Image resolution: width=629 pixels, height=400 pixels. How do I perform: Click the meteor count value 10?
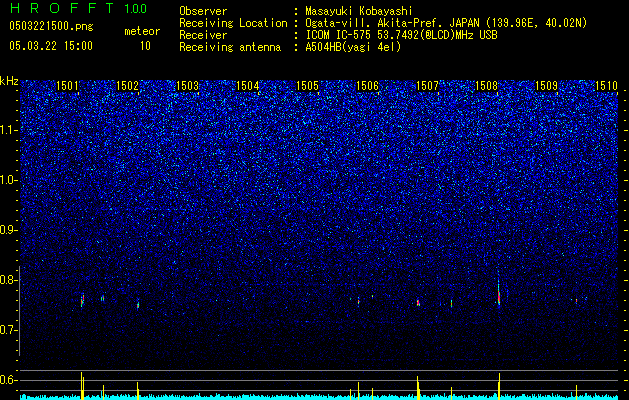click(145, 46)
